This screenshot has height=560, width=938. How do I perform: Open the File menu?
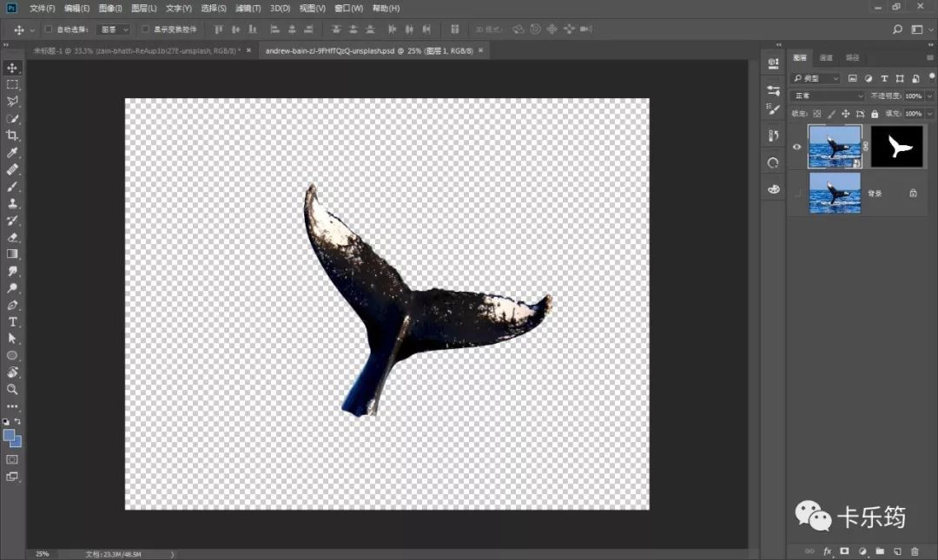pyautogui.click(x=42, y=9)
